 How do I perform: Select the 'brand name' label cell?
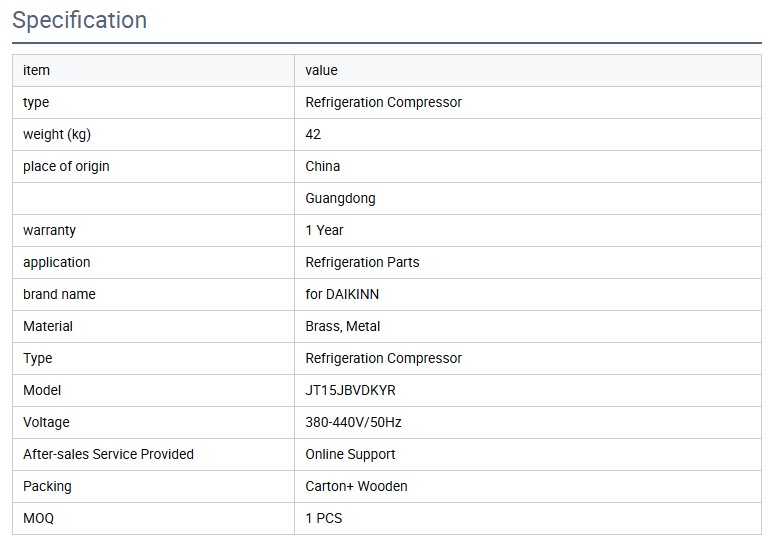pos(59,294)
